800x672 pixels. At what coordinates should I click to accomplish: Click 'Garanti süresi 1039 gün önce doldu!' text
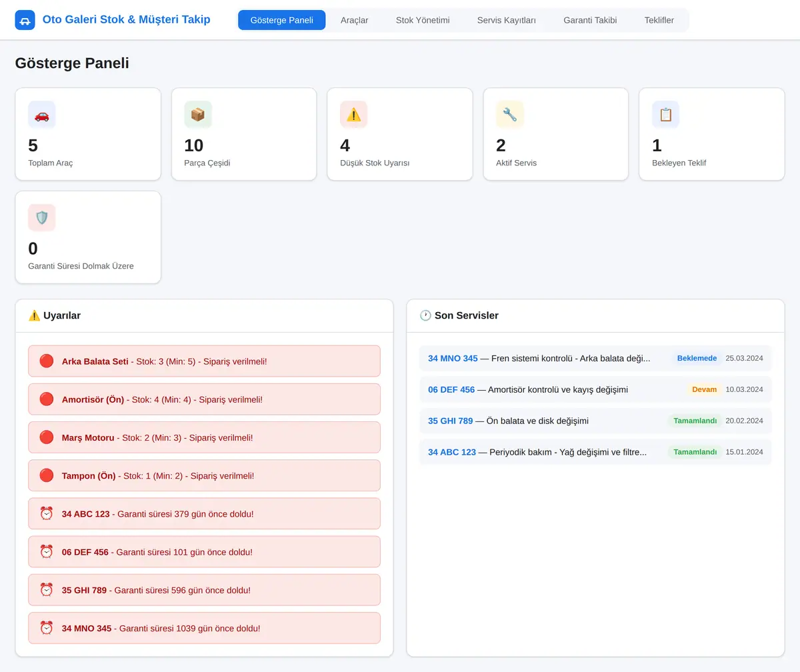pyautogui.click(x=189, y=628)
